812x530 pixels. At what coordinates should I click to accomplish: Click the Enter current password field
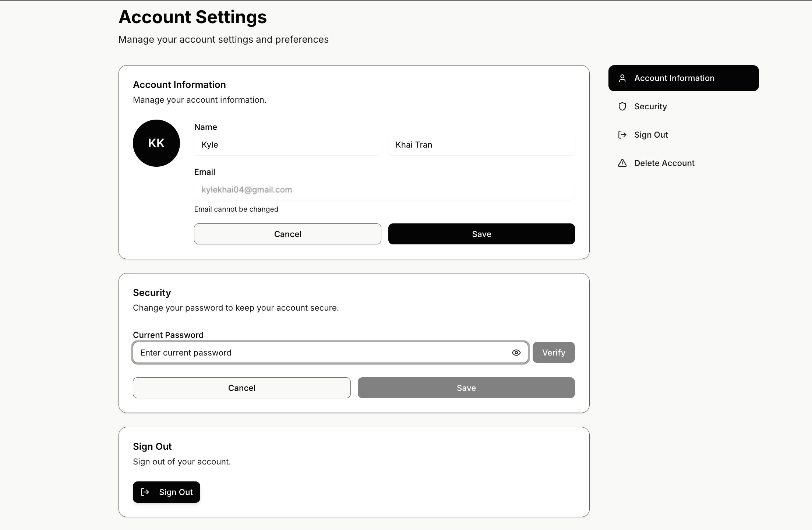point(320,353)
